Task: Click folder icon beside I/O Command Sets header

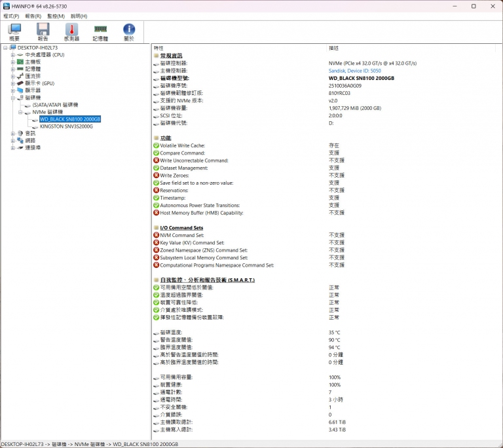Action: 157,227
